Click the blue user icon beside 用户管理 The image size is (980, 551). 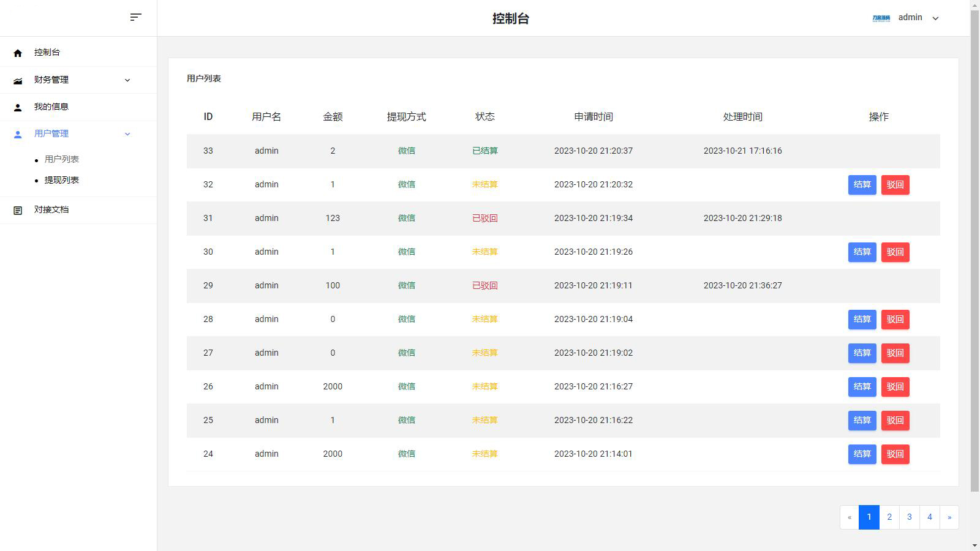pos(18,134)
